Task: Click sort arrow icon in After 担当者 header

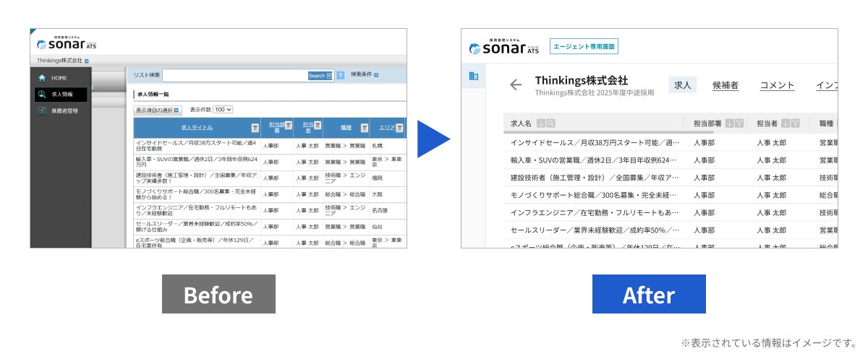Action: [785, 124]
